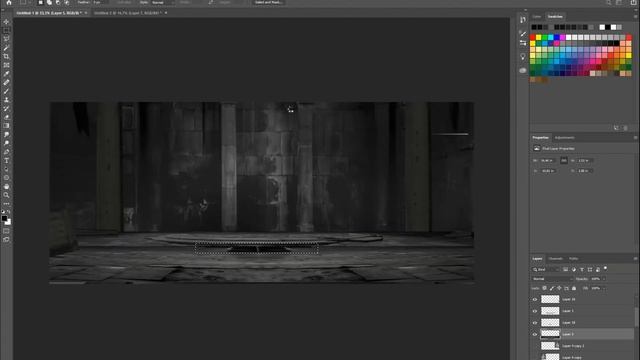Switch to the second Untitled document tab
Image resolution: width=640 pixels, height=360 pixels.
[x=128, y=13]
